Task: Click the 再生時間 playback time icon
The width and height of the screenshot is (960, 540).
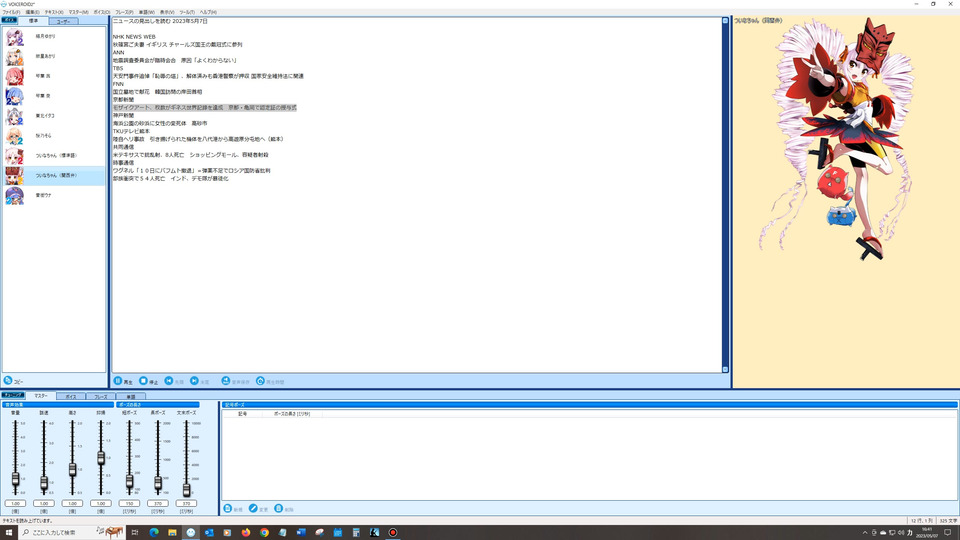Action: (260, 381)
